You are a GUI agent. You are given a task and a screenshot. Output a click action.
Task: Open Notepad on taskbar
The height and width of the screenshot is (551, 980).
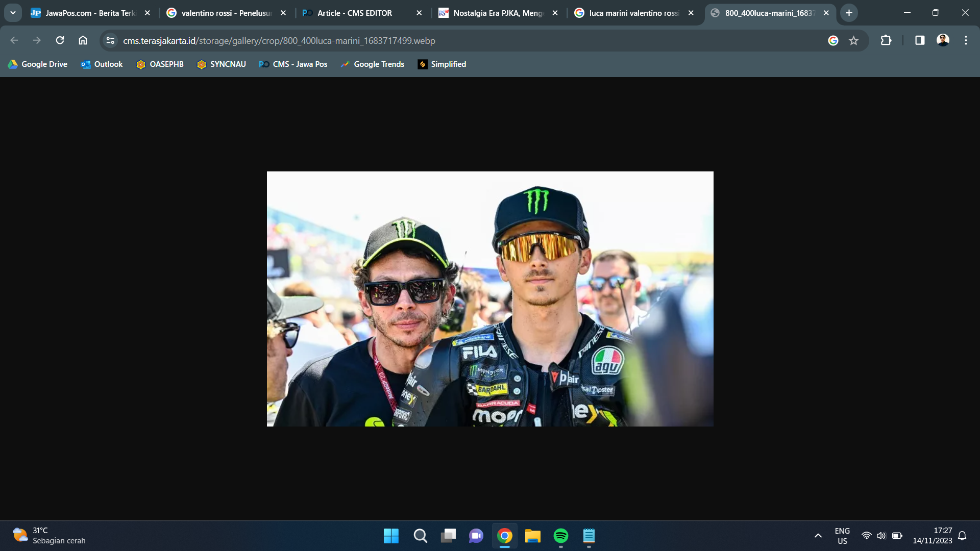(589, 536)
